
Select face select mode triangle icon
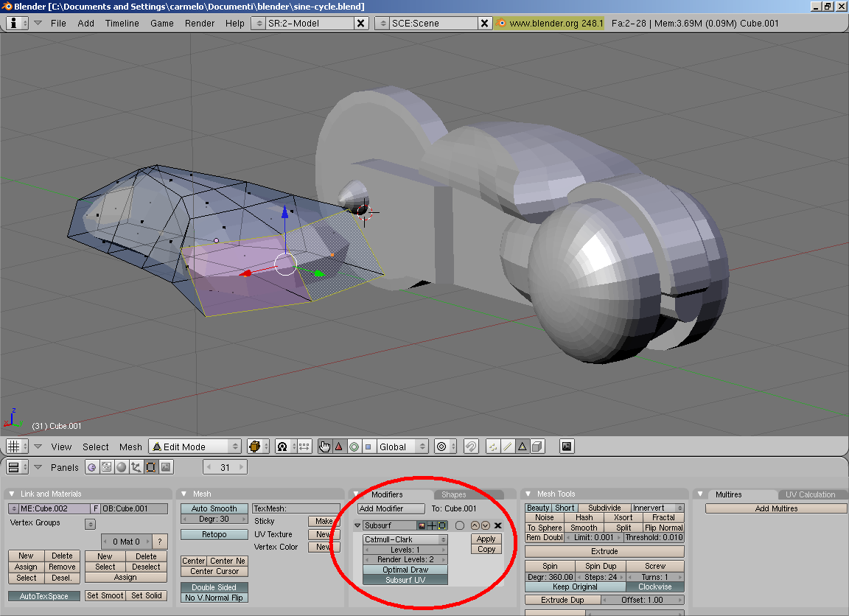523,447
